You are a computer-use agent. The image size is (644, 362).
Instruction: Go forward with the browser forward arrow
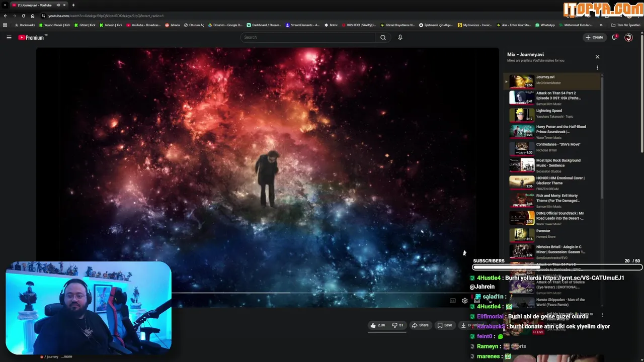tap(14, 16)
